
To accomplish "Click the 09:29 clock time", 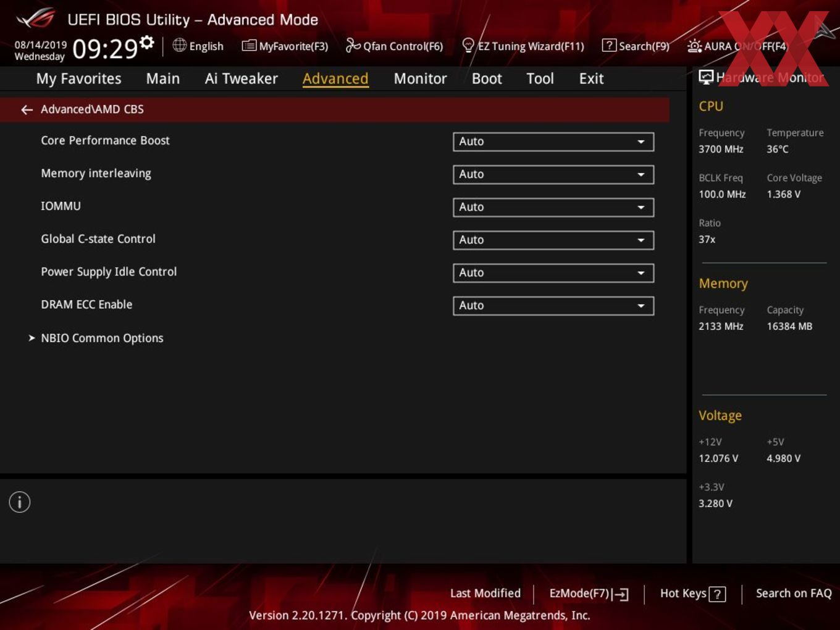I will tap(105, 49).
